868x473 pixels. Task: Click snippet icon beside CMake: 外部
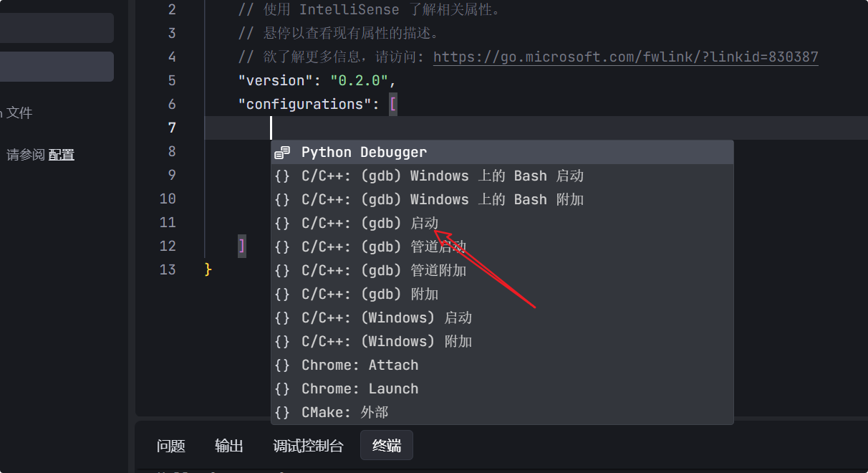(x=282, y=412)
